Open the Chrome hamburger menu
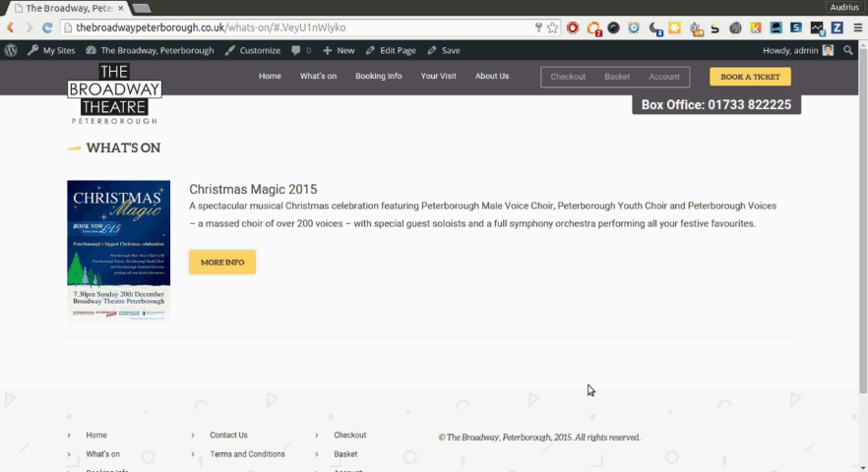The width and height of the screenshot is (868, 472). tap(857, 28)
